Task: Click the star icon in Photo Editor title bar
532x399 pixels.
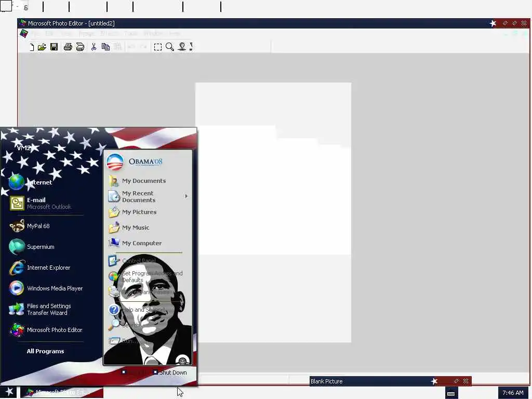Action: coord(493,23)
